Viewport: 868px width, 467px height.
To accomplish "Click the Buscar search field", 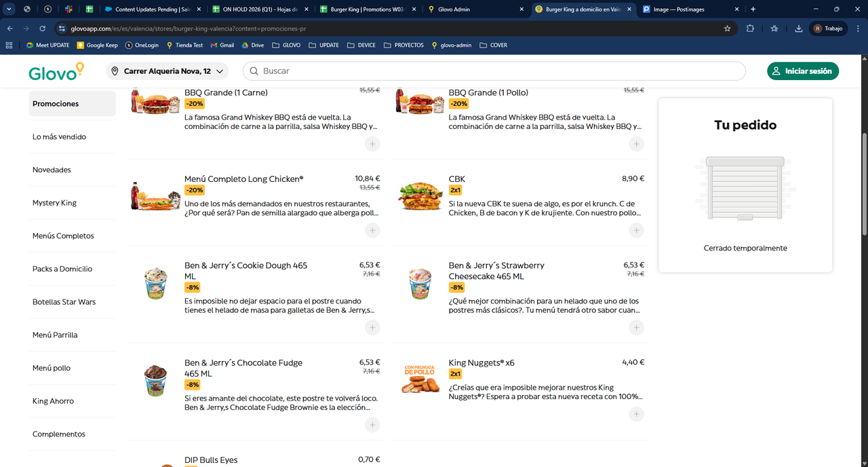I will click(x=494, y=71).
